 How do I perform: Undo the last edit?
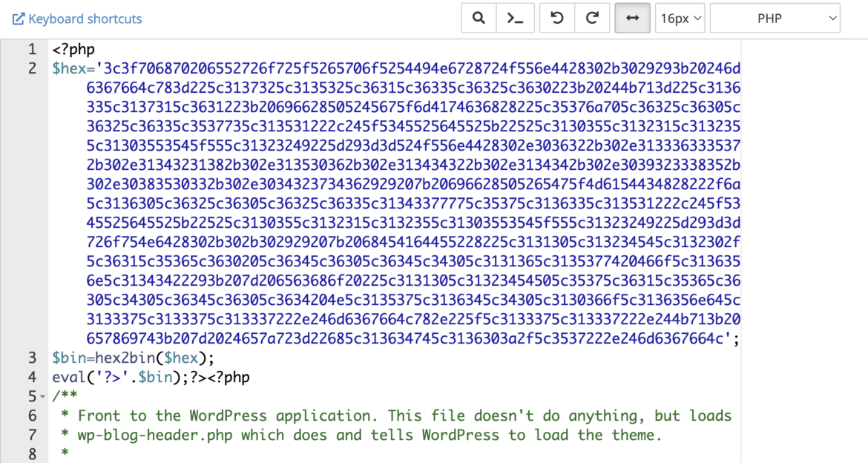(557, 19)
